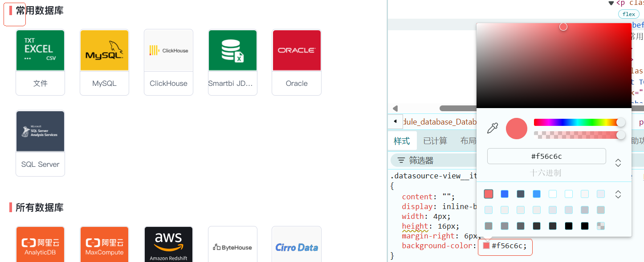Select the MySQL database card
Viewport: 644px width, 262px height.
click(104, 62)
